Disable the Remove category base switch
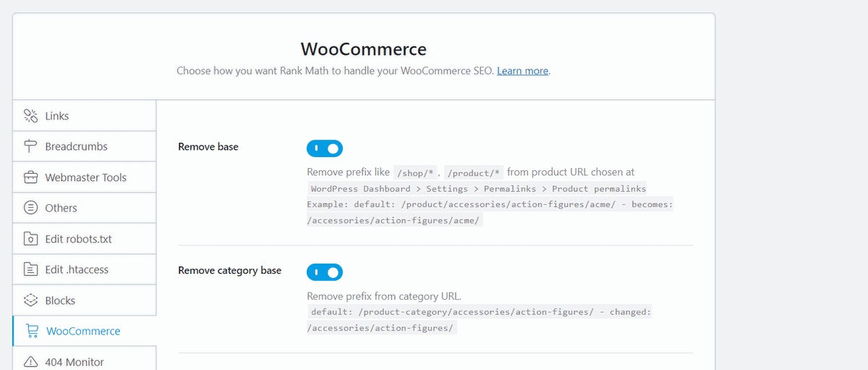868x370 pixels. [325, 272]
